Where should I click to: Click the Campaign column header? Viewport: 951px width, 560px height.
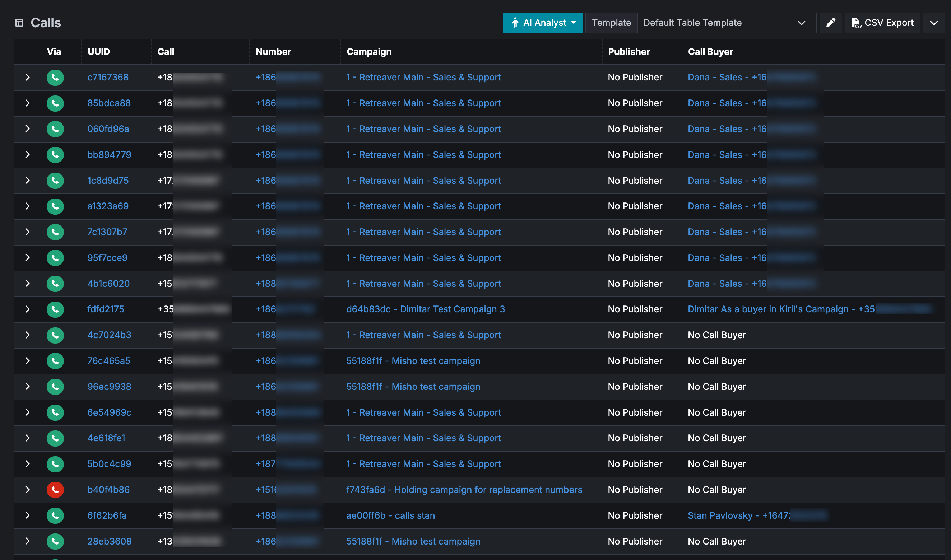(369, 52)
